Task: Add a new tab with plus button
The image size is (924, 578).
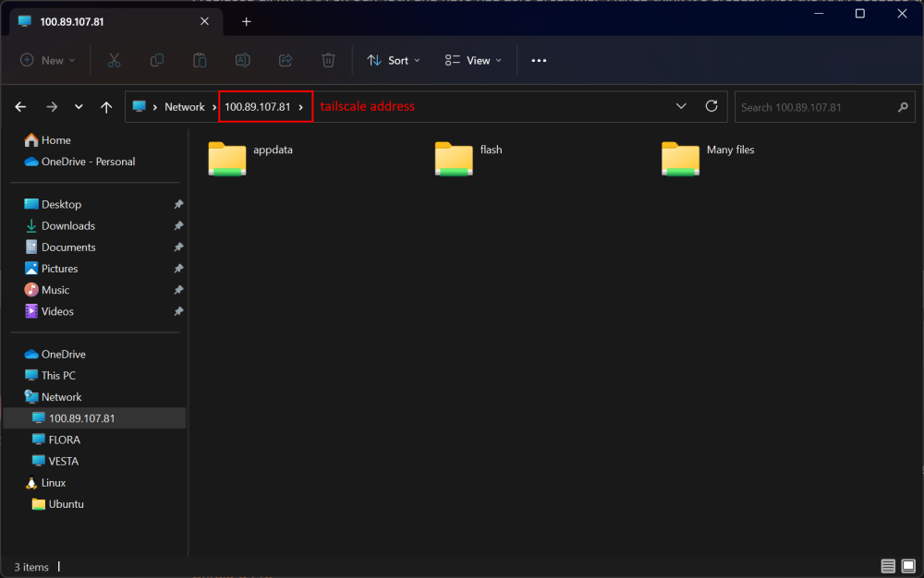Action: point(247,22)
